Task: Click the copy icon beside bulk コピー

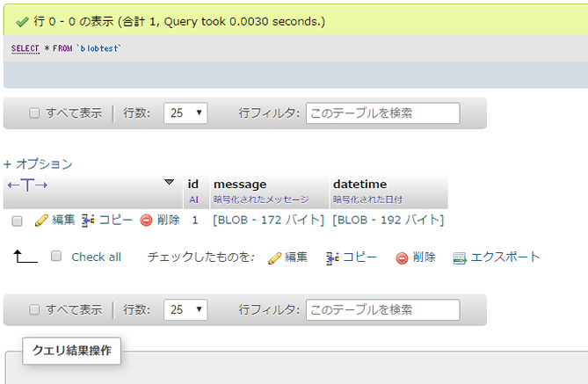Action: pyautogui.click(x=332, y=258)
